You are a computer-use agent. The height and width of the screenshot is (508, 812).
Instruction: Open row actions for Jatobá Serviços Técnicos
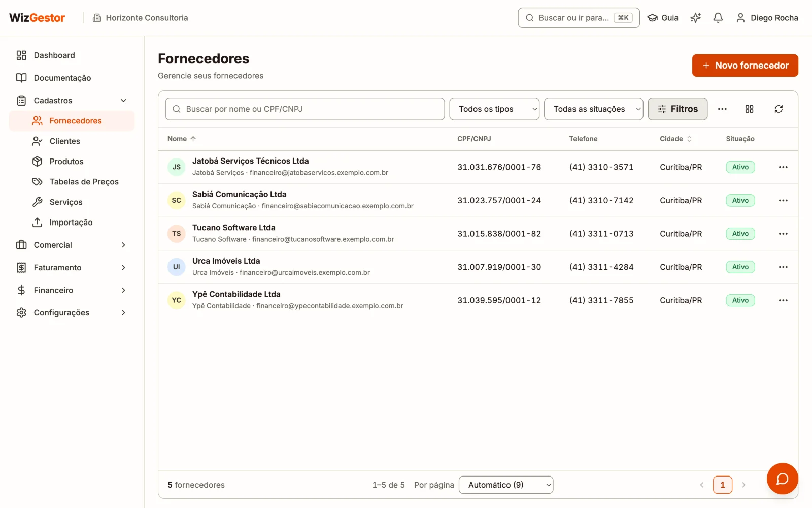coord(783,167)
